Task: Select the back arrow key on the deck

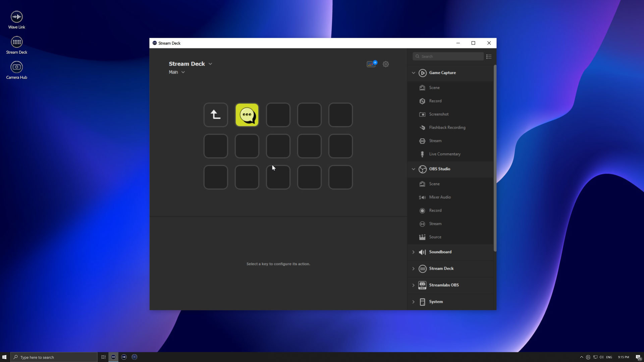Action: (x=216, y=115)
